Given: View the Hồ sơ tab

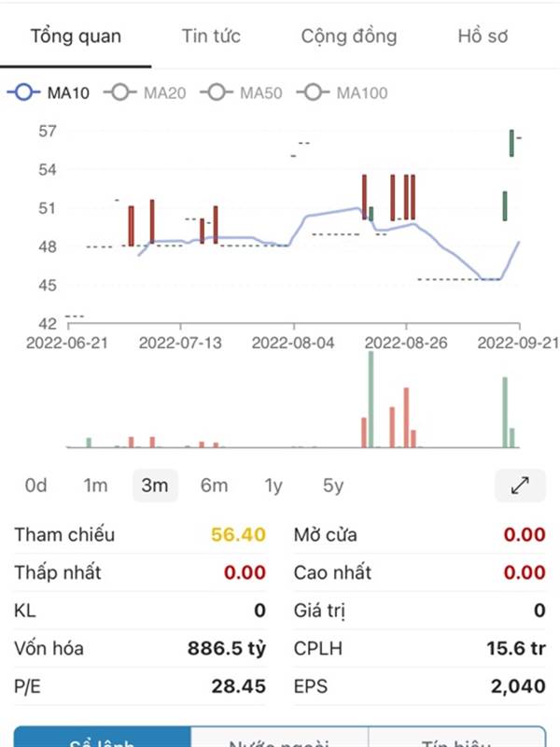Looking at the screenshot, I should [x=483, y=36].
